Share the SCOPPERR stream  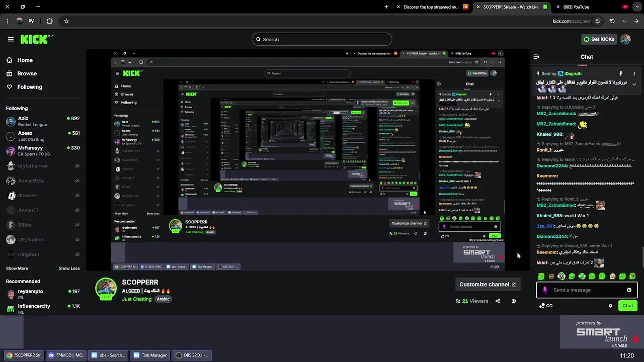(x=498, y=301)
